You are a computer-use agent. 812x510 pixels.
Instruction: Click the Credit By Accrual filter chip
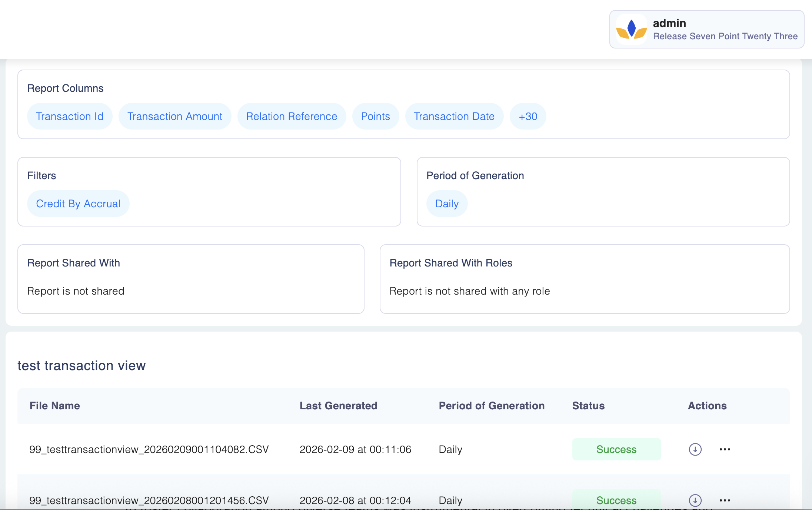(78, 204)
